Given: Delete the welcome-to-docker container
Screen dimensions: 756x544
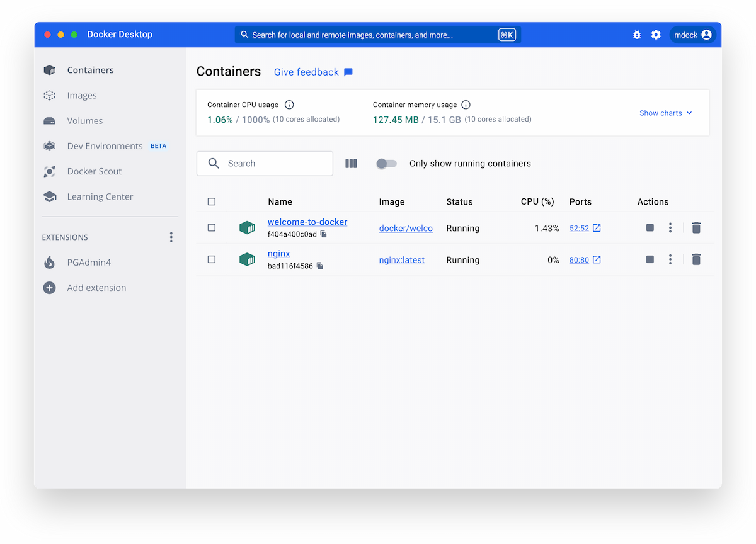Looking at the screenshot, I should [696, 228].
